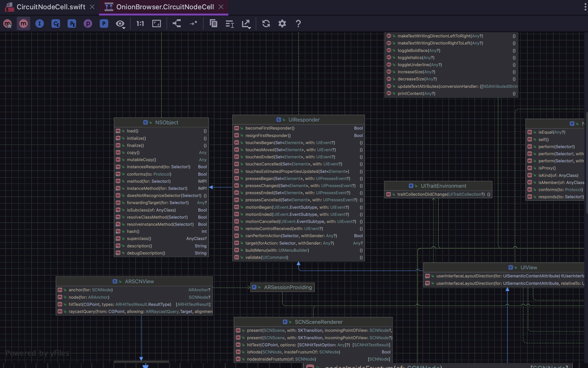The width and height of the screenshot is (588, 368).
Task: Click the Edit text layout icon
Action: coord(230,24)
